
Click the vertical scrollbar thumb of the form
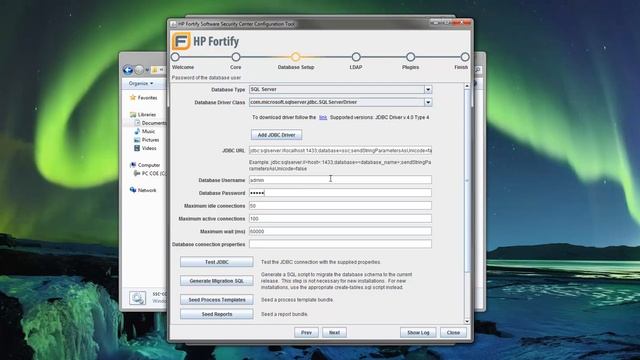click(x=467, y=181)
